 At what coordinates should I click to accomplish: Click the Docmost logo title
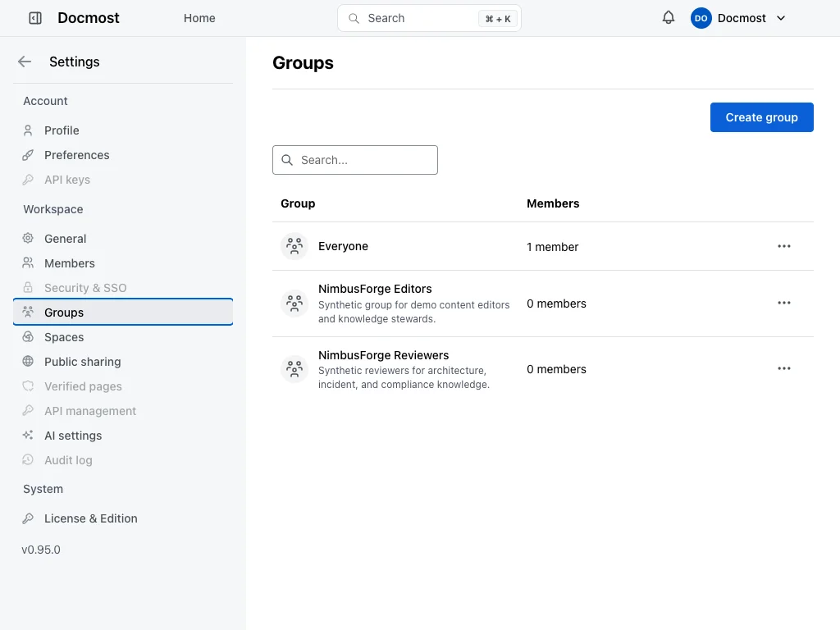click(x=89, y=18)
